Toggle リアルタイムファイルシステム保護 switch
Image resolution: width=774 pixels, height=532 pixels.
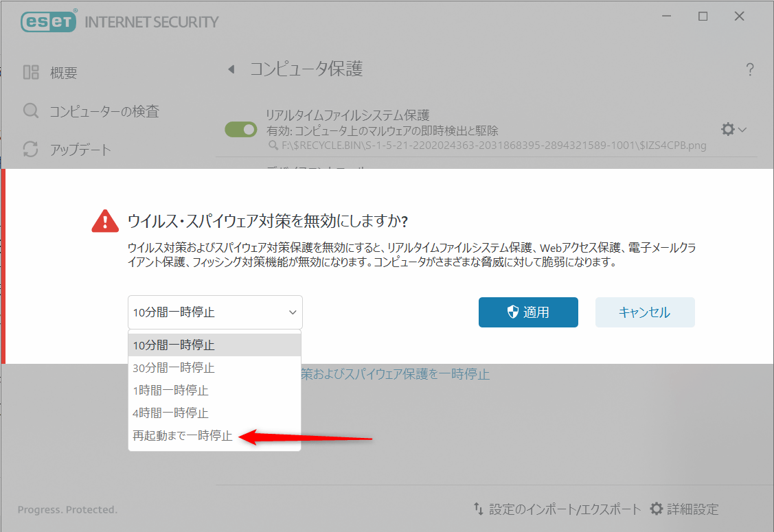pos(241,129)
